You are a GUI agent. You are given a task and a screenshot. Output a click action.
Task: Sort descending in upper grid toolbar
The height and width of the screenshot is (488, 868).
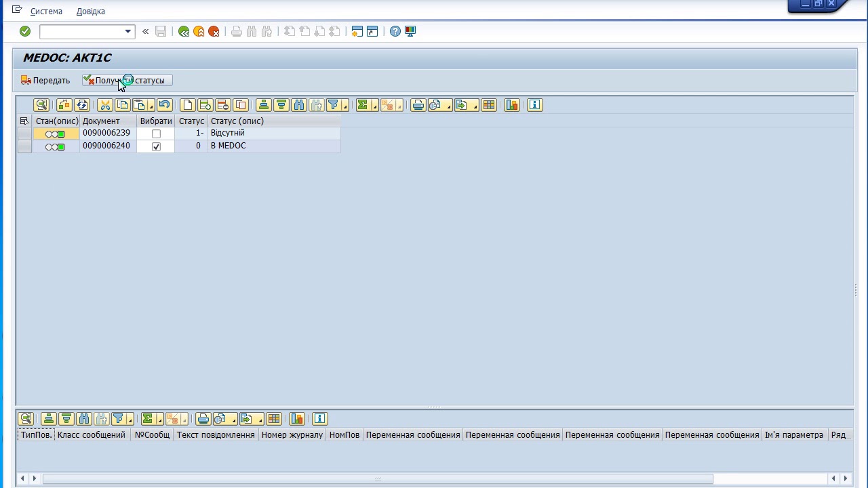281,105
